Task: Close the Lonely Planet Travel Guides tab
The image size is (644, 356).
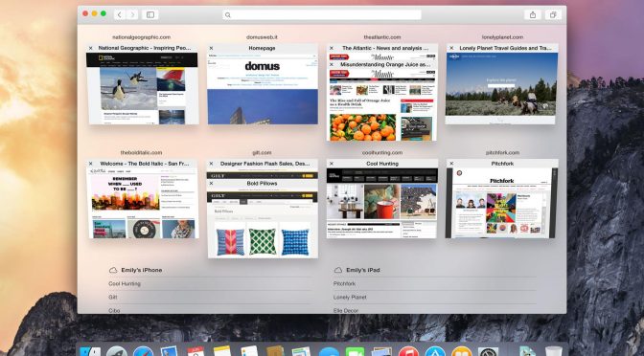Action: [451, 48]
